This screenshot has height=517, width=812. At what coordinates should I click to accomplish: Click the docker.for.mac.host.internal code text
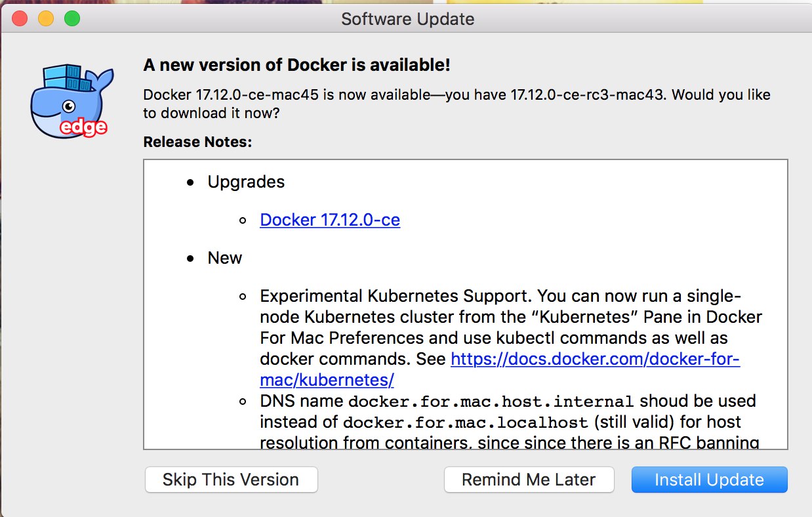[491, 402]
